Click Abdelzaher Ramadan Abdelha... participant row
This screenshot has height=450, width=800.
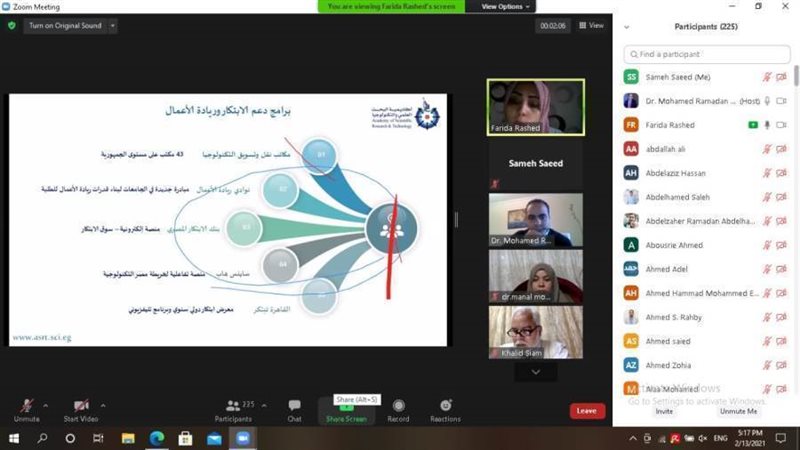[x=707, y=221]
